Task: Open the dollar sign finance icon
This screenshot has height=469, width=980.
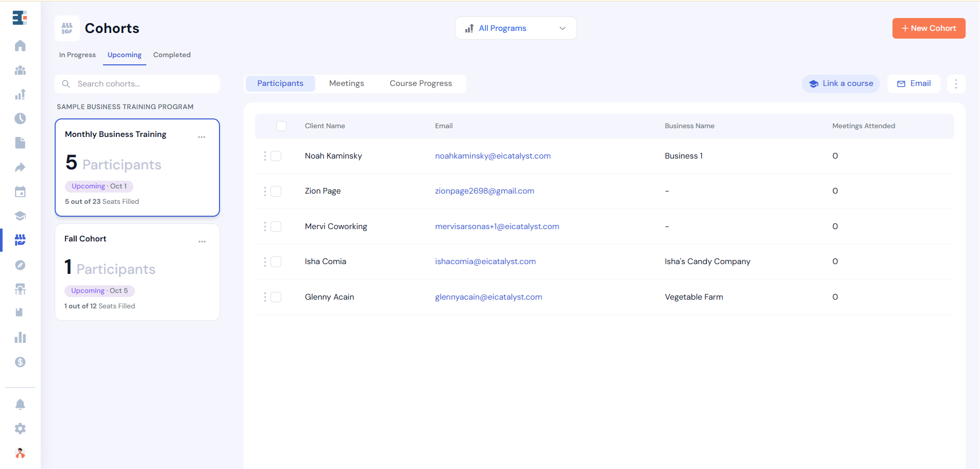Action: click(x=20, y=362)
